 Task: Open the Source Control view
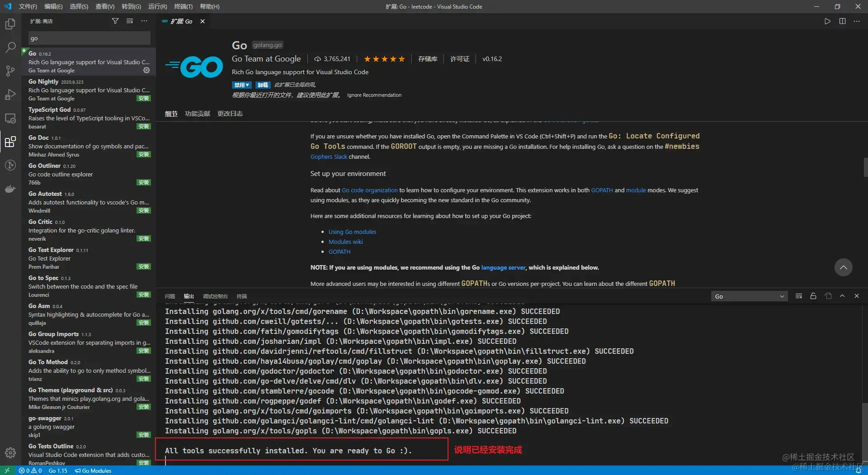coord(10,71)
